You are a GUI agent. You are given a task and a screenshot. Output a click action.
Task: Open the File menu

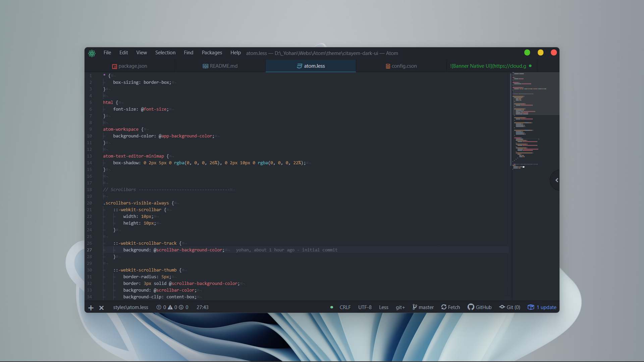coord(107,53)
